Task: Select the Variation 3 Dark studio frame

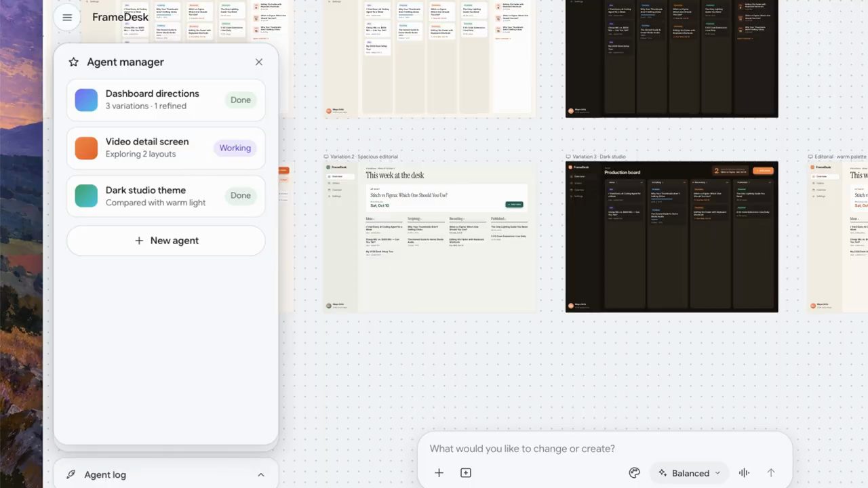Action: pyautogui.click(x=672, y=237)
